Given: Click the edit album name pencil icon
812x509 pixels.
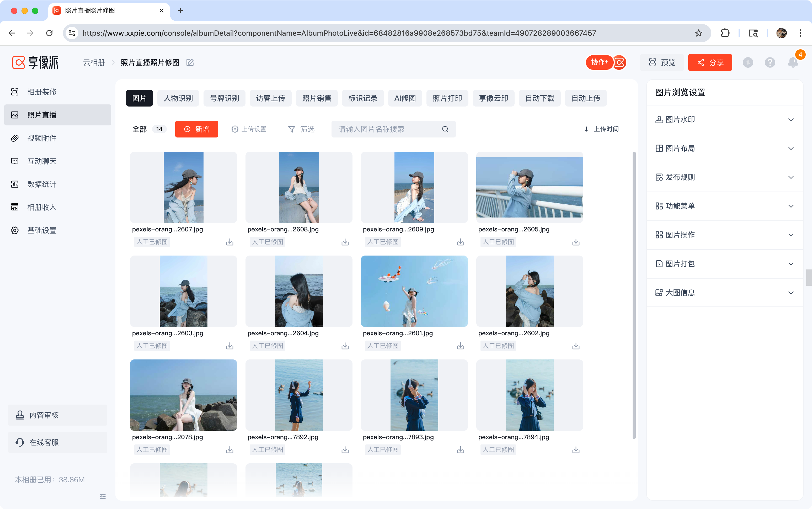Looking at the screenshot, I should coord(190,63).
